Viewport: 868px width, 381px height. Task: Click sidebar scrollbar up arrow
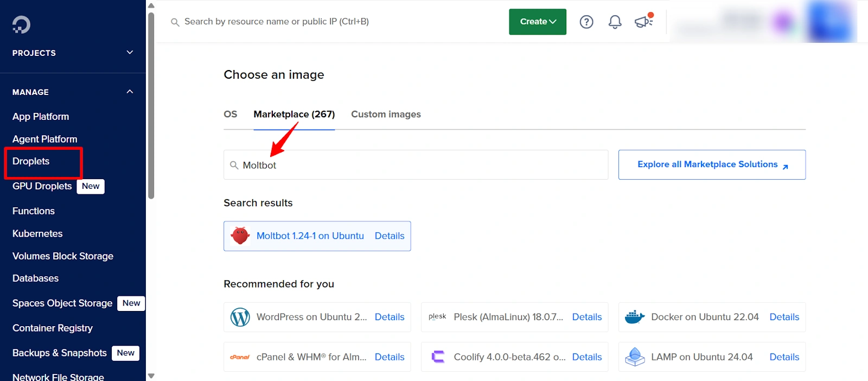tap(151, 5)
